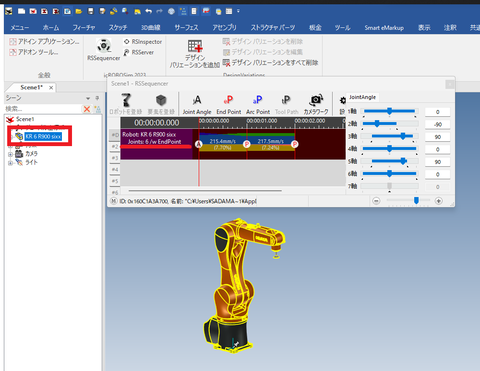The image size is (480, 371).
Task: Select the P marker at 00:00:02.000
Action: 295,144
